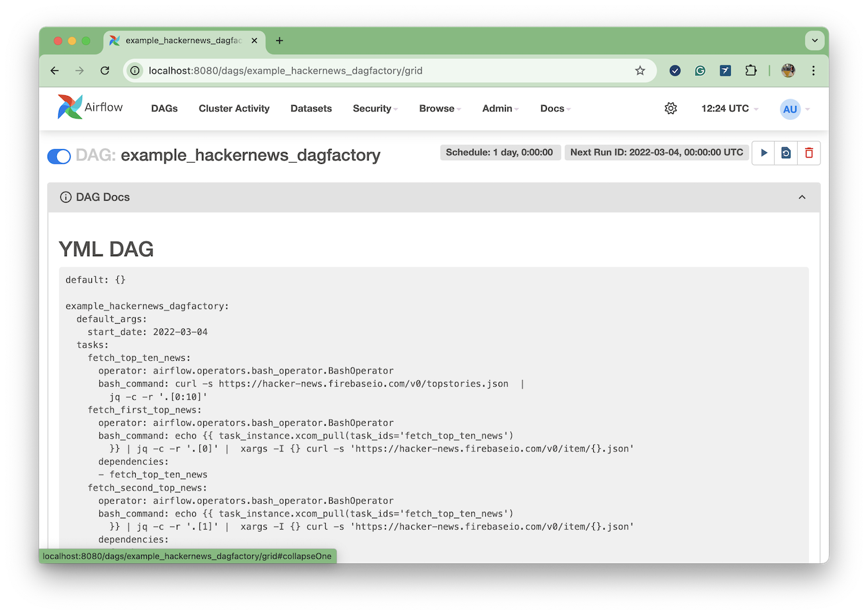Navigate to Datasets page
The image size is (868, 615).
[x=311, y=109]
